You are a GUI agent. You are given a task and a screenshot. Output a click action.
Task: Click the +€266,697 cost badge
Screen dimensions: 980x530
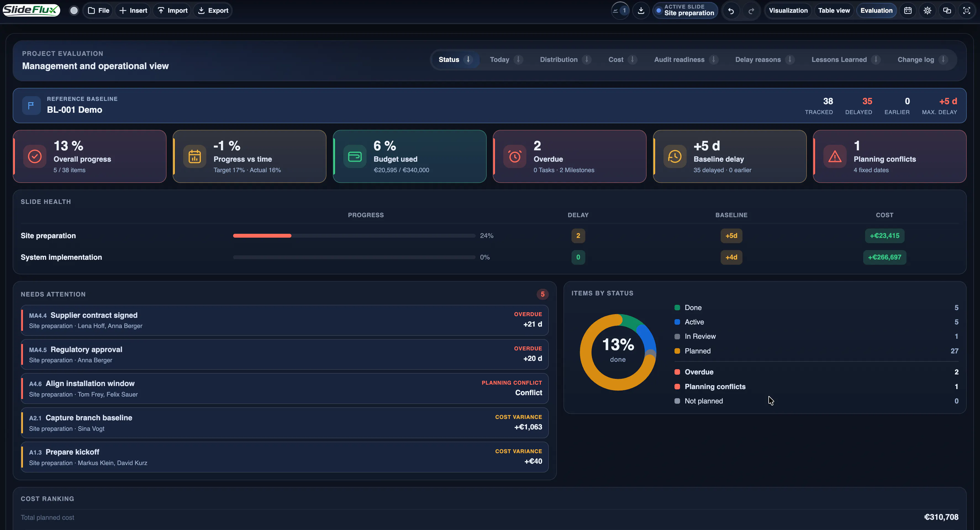(884, 257)
